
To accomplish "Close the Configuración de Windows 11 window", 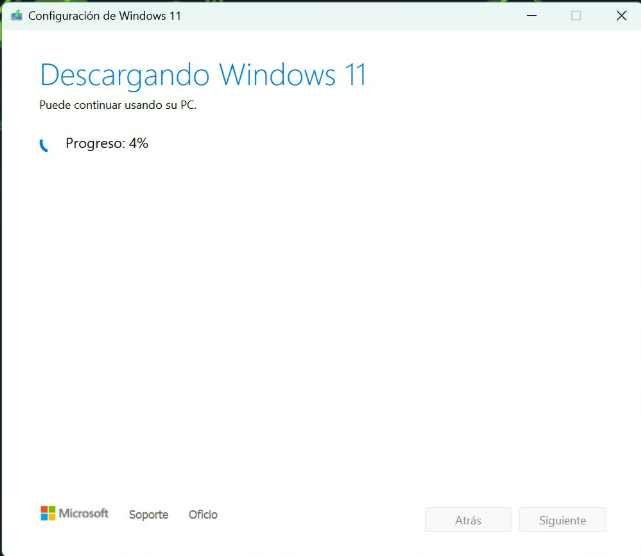I will click(x=621, y=16).
